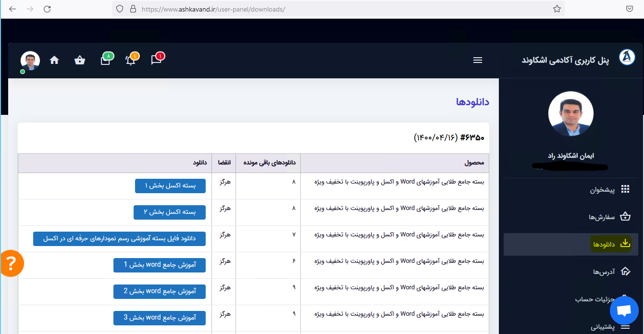Screen dimensions: 644x334
Task: Click the download icon beside دانلودها
Action: coord(625,243)
